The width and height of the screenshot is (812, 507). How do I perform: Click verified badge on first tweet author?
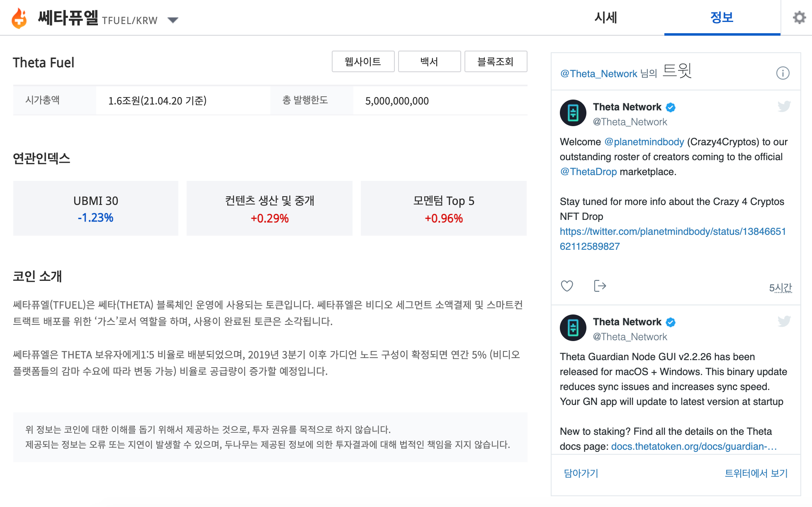point(671,107)
